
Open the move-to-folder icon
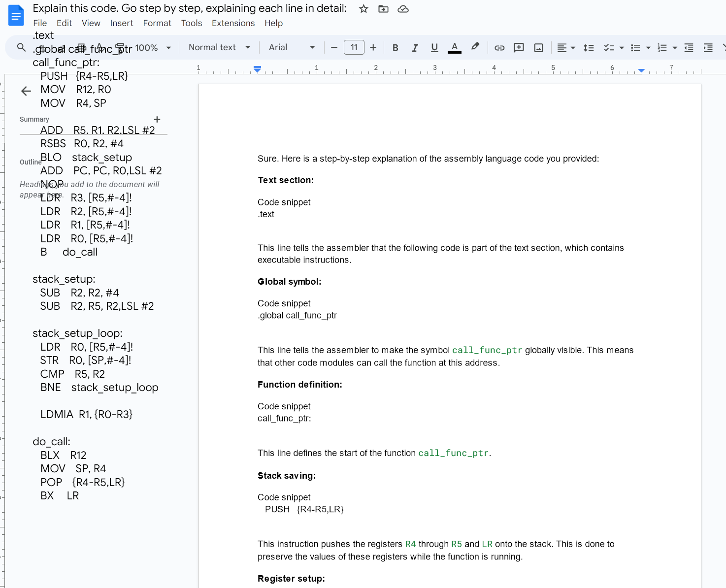383,9
